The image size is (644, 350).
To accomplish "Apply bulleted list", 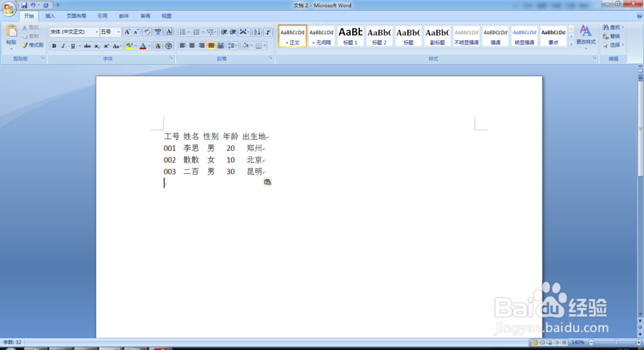I will 182,32.
